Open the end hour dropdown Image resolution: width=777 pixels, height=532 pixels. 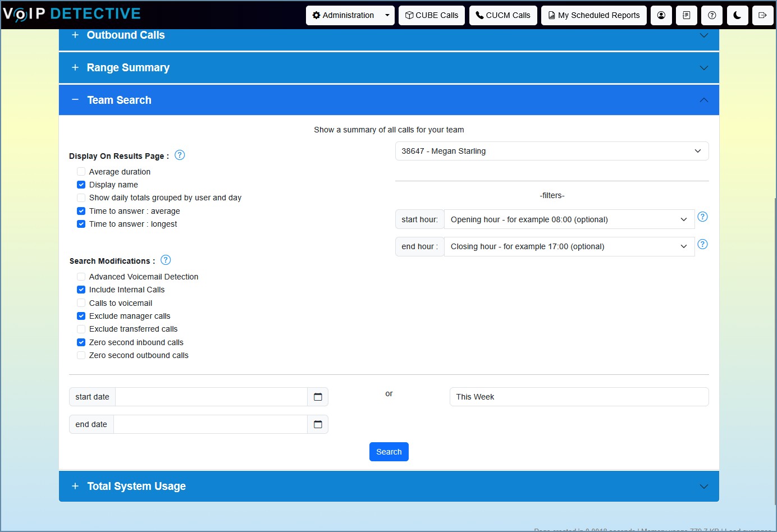569,246
